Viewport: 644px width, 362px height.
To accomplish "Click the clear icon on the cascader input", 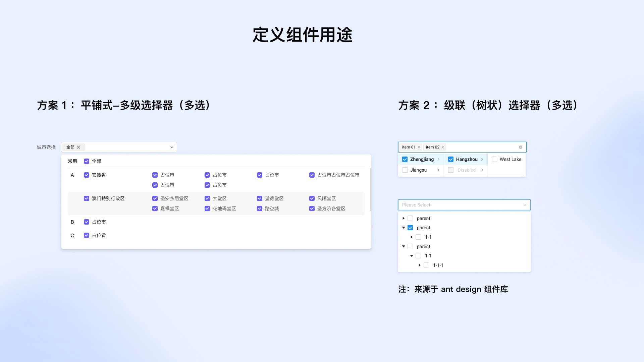I will click(521, 147).
